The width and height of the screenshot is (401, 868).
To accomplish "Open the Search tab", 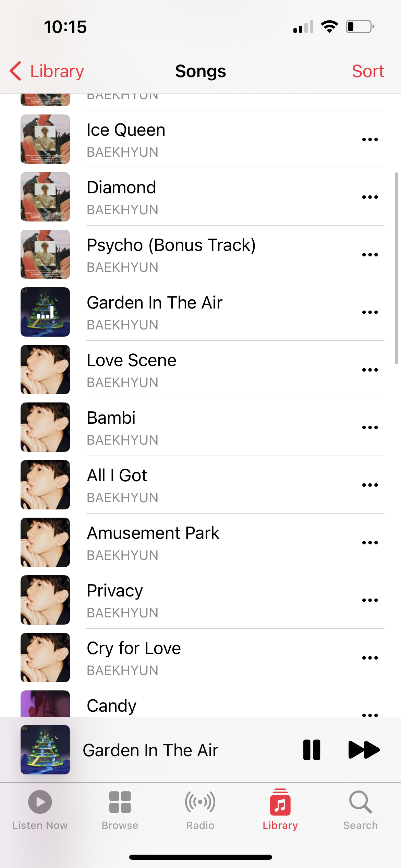I will [x=360, y=810].
